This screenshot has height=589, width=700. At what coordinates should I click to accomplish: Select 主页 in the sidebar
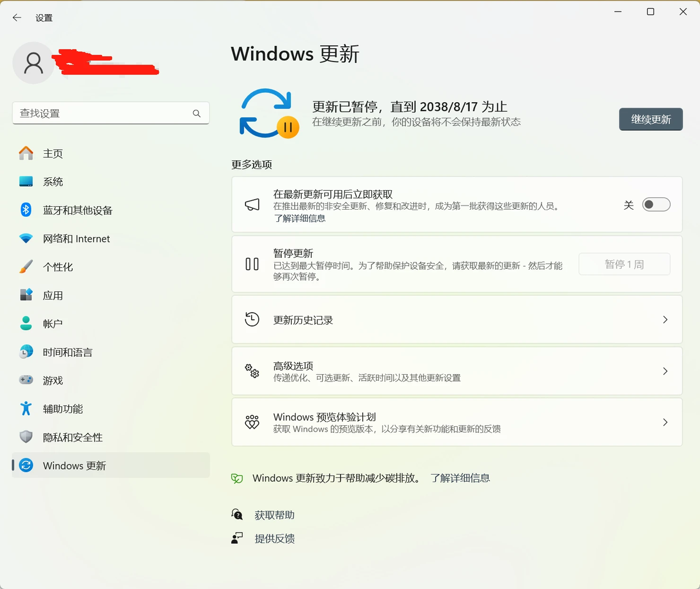(x=111, y=153)
